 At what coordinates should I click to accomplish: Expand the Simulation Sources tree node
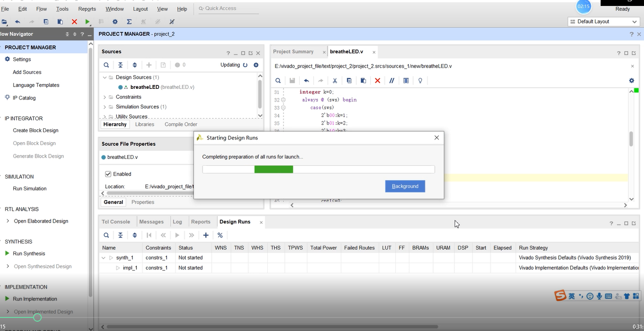(105, 107)
